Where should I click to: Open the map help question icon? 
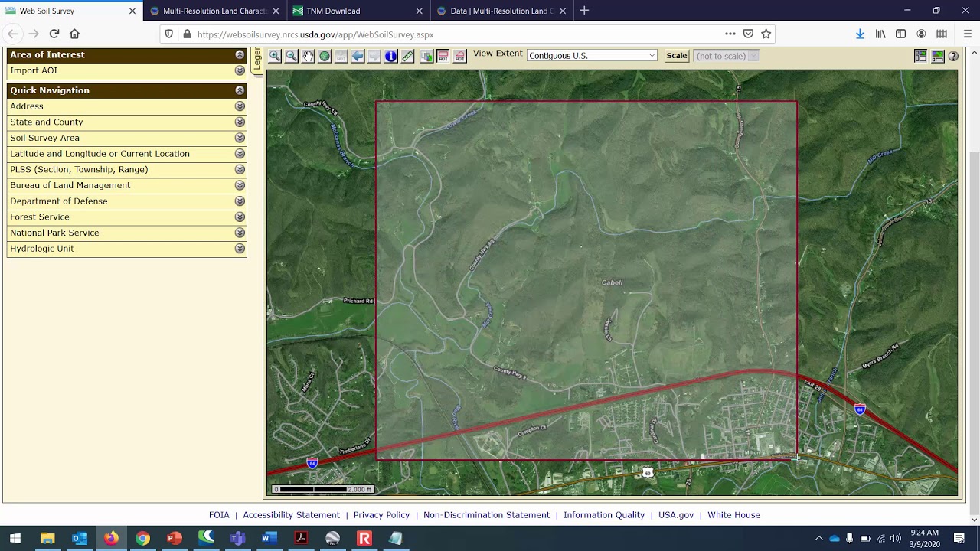pyautogui.click(x=953, y=56)
